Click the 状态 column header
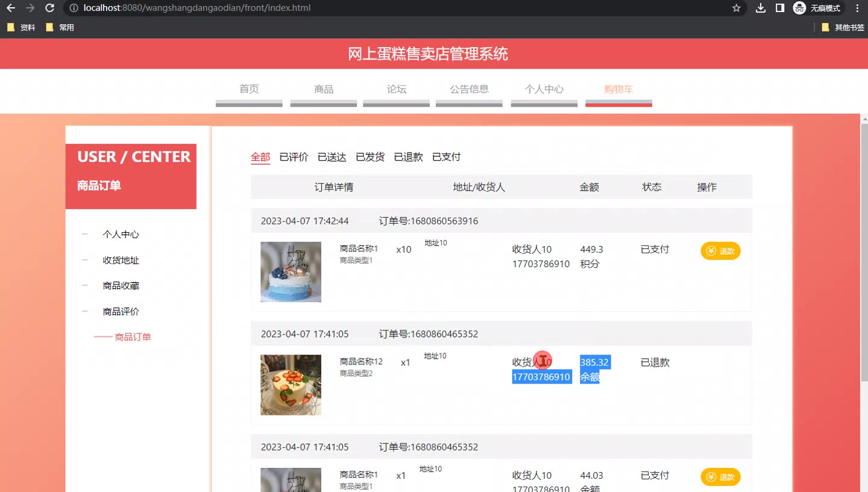Viewport: 868px width, 492px height. click(x=652, y=187)
